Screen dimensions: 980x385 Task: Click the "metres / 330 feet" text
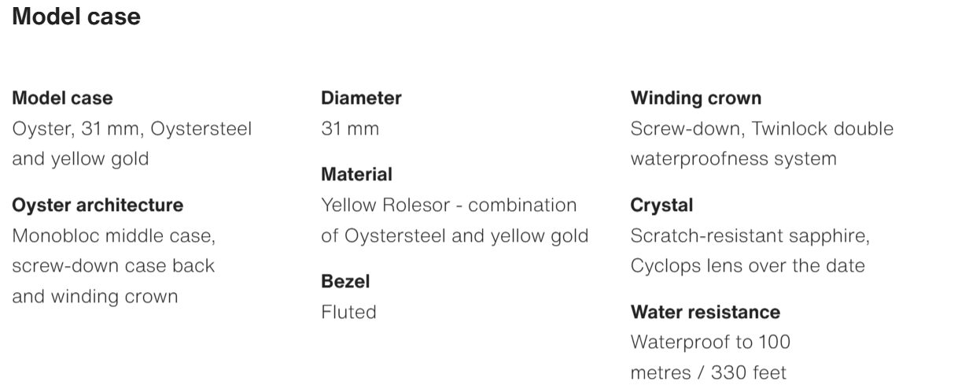708,372
